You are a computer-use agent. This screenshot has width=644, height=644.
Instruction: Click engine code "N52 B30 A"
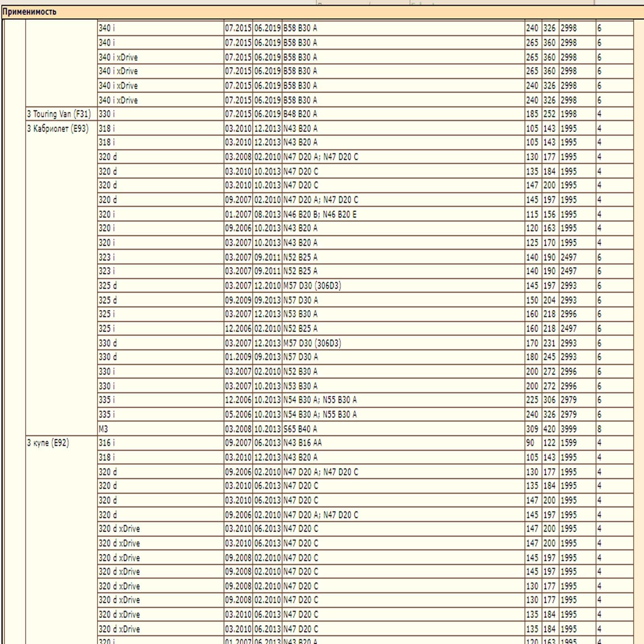(x=300, y=372)
